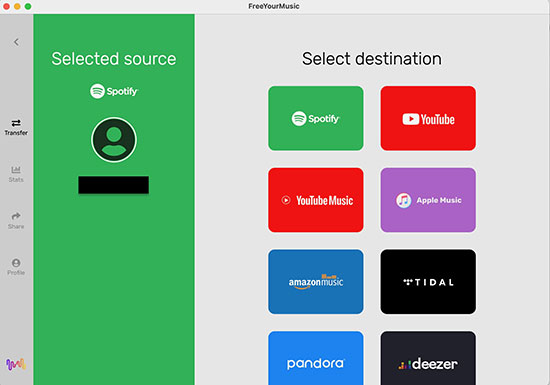The image size is (550, 385).
Task: Click the FreeYourMusic waveform logo
Action: (16, 365)
